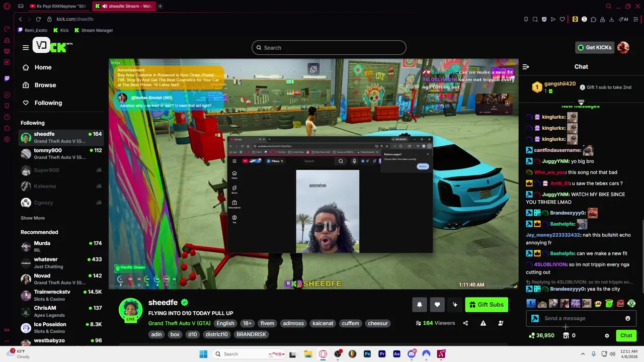This screenshot has height=362, width=644.
Task: Open recommended channel Trainwreckstv
Action: point(61,295)
